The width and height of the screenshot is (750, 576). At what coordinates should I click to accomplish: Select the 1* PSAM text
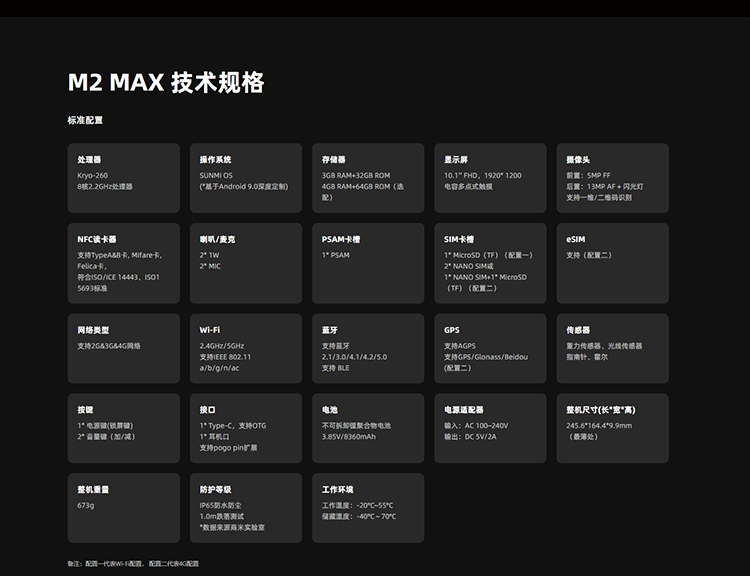pos(336,255)
